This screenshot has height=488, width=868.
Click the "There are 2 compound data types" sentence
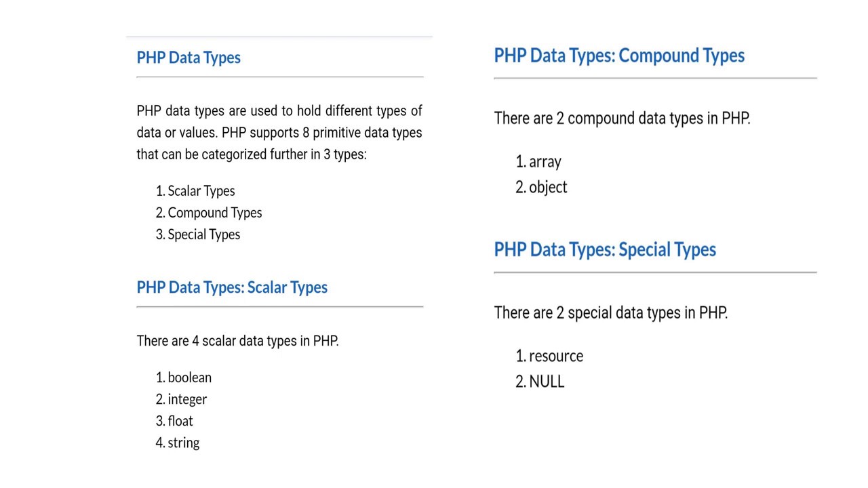[622, 118]
